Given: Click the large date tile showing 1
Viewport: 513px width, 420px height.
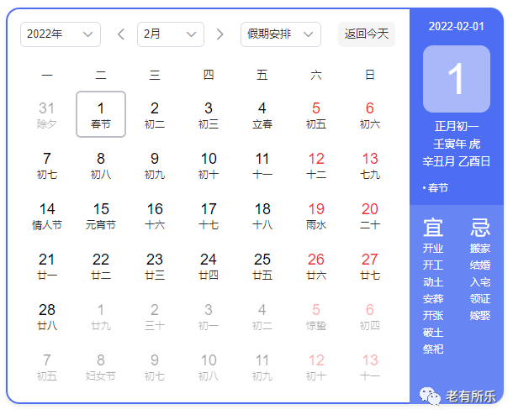Looking at the screenshot, I should 457,79.
